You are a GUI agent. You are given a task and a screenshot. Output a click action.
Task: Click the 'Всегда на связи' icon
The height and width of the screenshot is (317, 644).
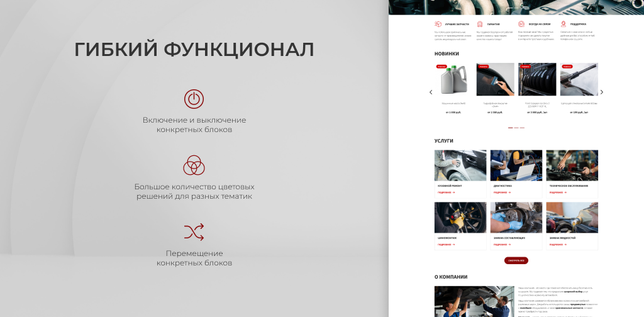pos(521,24)
